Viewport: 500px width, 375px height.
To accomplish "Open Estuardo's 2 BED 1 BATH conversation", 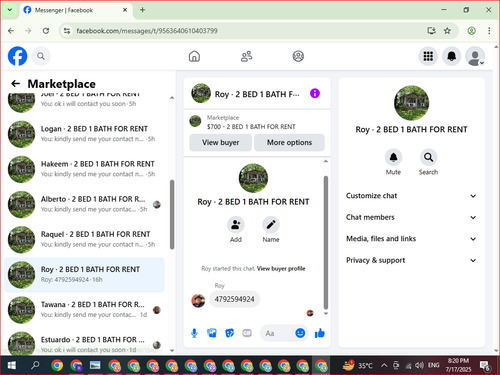I will pos(84,343).
